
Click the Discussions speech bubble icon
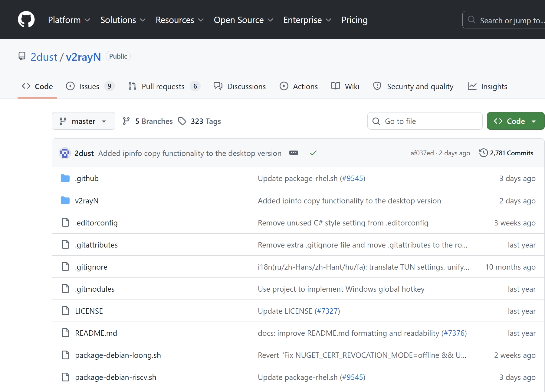pos(218,86)
